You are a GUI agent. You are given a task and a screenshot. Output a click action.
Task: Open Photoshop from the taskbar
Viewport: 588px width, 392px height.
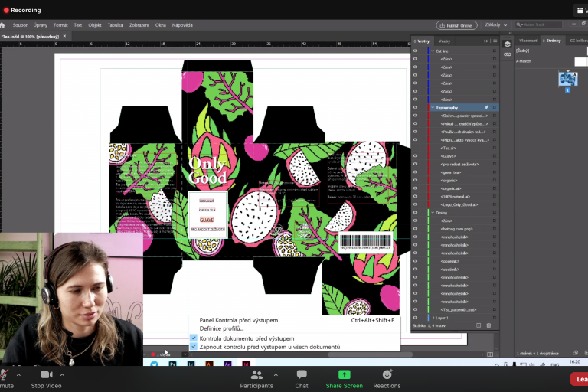point(173,365)
